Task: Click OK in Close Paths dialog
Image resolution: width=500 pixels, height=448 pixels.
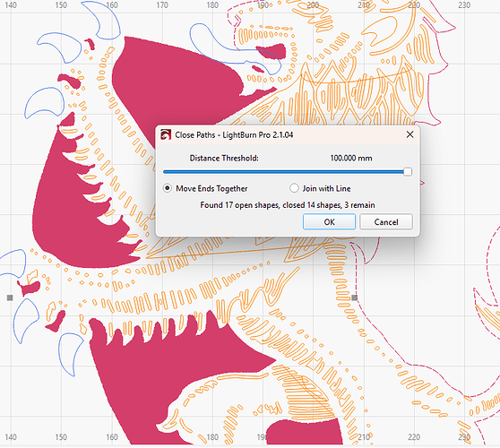Action: pyautogui.click(x=329, y=222)
